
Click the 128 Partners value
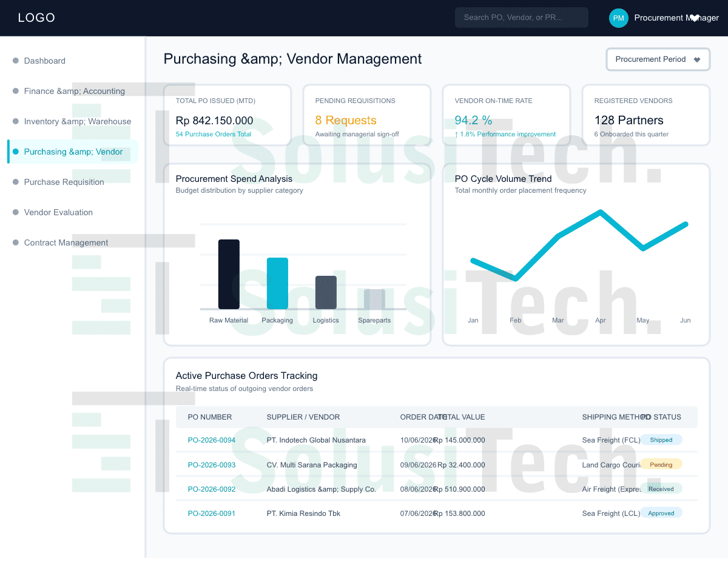629,121
